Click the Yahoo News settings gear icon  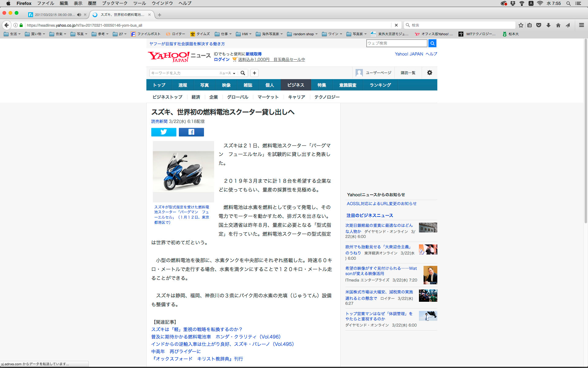point(429,73)
